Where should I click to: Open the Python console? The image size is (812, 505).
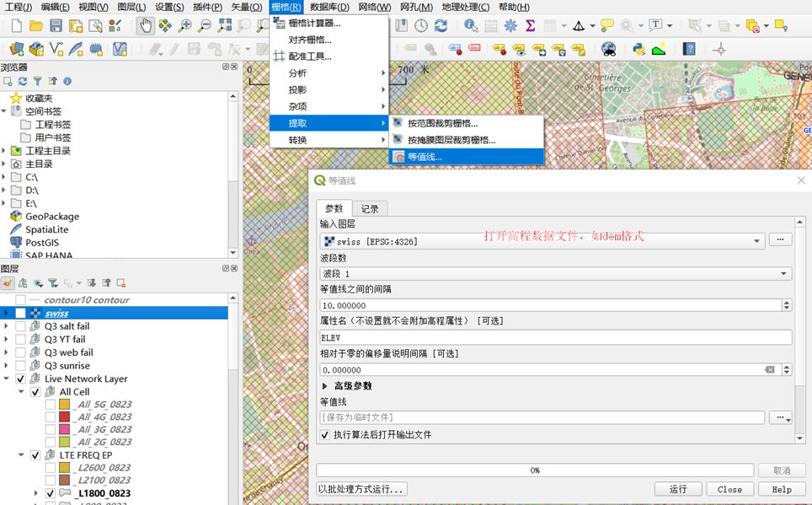638,49
